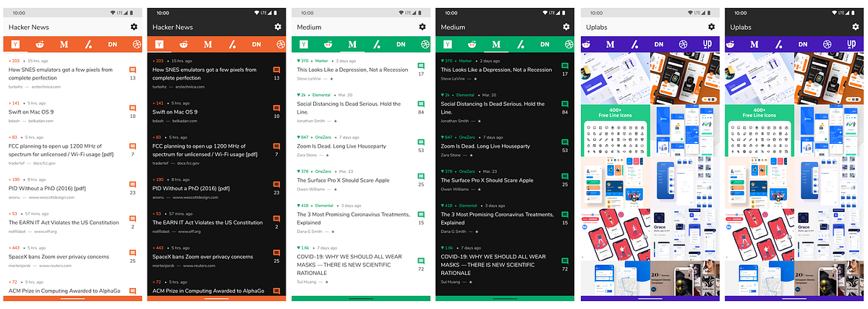Open comments for Social Distancing article, light Medium
868x309 pixels.
click(x=421, y=104)
